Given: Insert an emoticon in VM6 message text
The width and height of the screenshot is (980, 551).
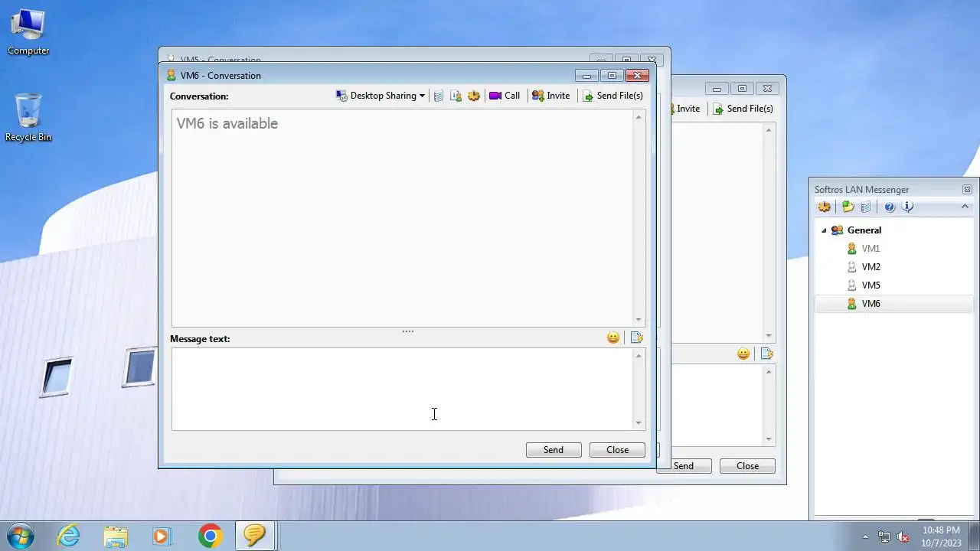Looking at the screenshot, I should pyautogui.click(x=613, y=337).
